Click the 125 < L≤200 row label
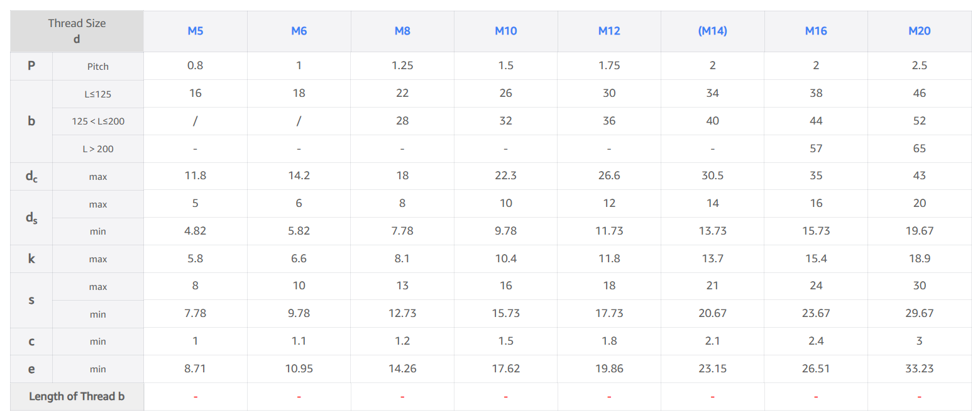The width and height of the screenshot is (980, 417). [x=97, y=121]
